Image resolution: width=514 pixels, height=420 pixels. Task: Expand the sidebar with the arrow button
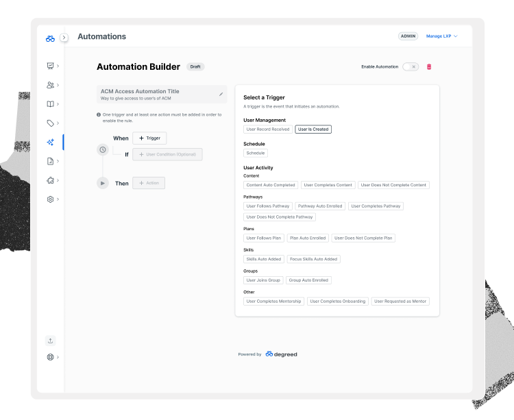64,38
